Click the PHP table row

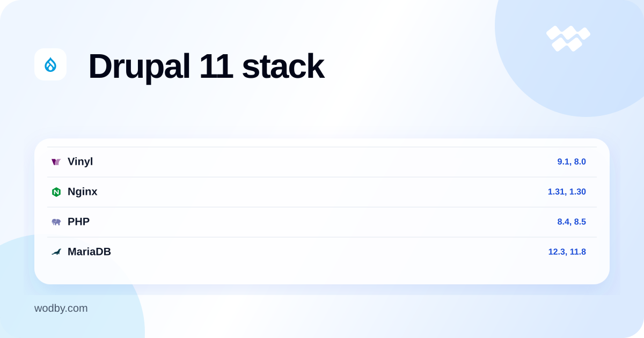322,222
